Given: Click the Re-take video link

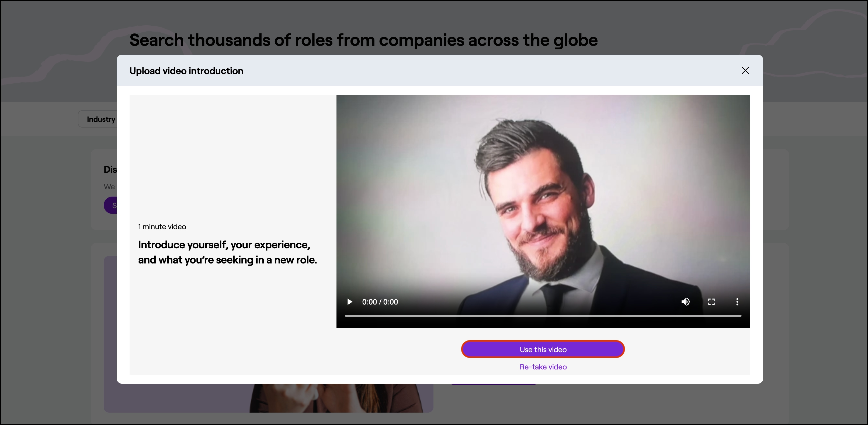Looking at the screenshot, I should coord(543,367).
